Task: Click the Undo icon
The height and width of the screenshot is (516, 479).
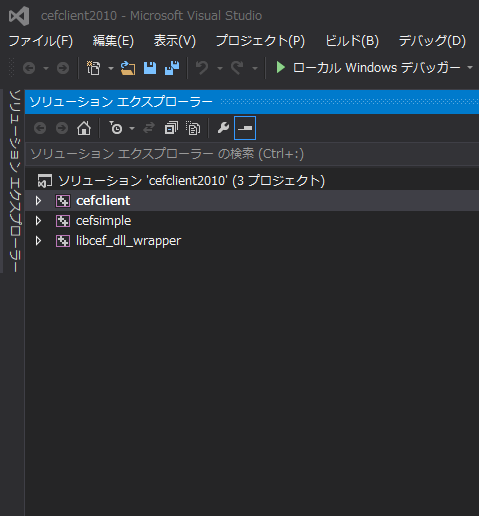Action: tap(202, 68)
